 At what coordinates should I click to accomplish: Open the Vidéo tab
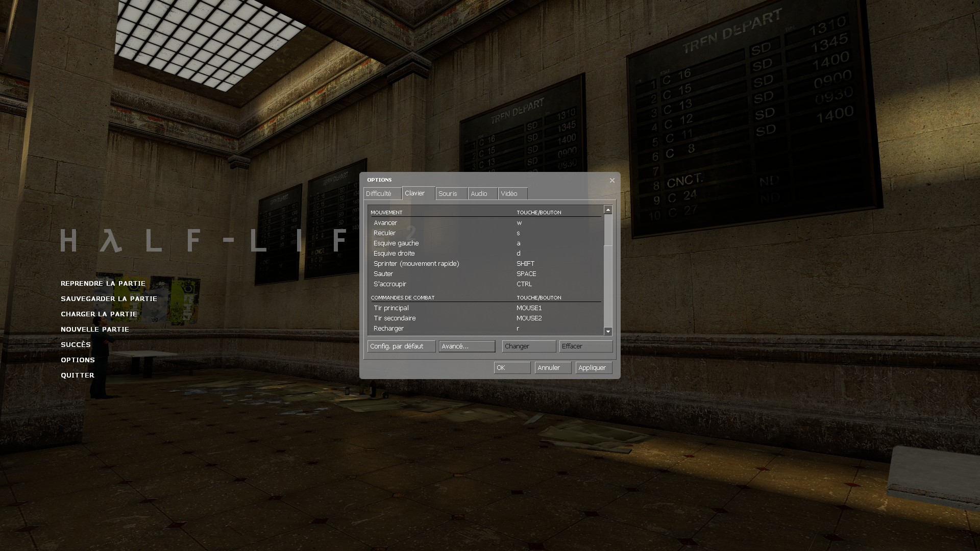pos(512,194)
